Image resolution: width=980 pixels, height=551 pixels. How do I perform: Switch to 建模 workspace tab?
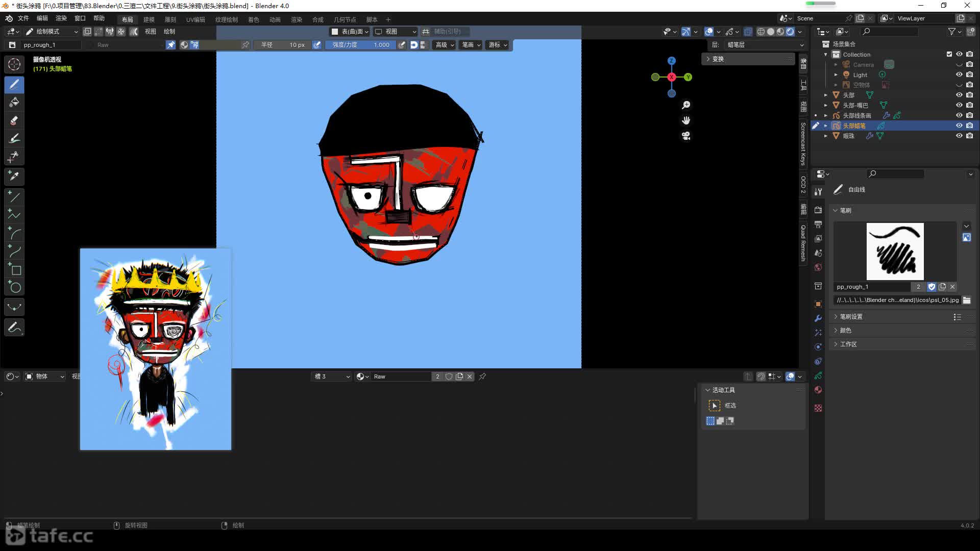149,19
